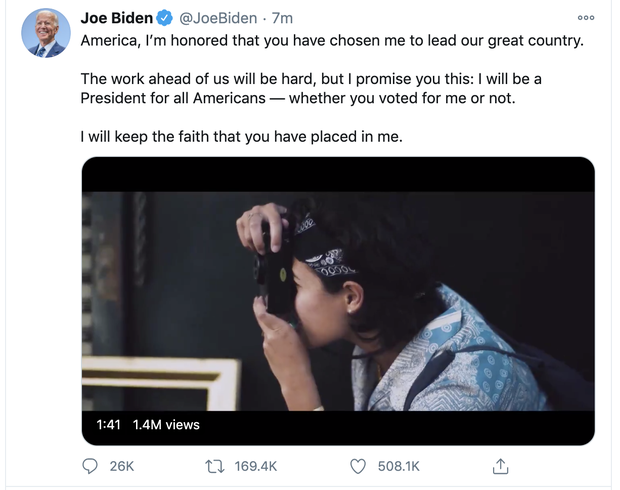Click the blue verified badge
Screen dimensions: 620x490
(165, 19)
